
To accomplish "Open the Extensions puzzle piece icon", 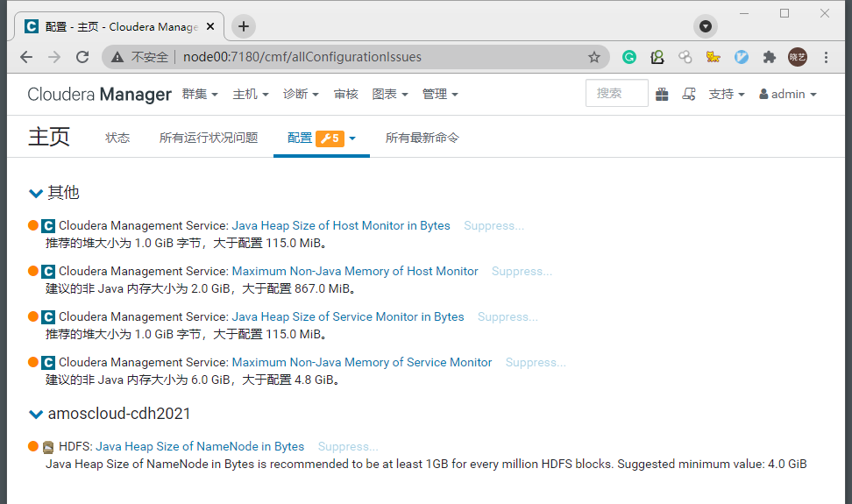I will coord(770,57).
